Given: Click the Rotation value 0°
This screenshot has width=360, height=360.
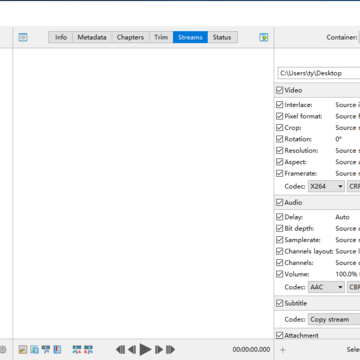Looking at the screenshot, I should pos(339,139).
